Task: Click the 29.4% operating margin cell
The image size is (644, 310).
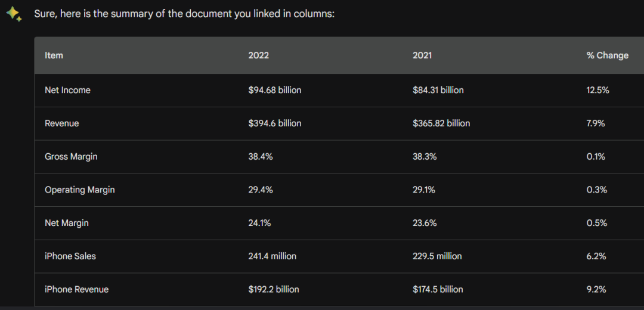Action: (x=260, y=190)
